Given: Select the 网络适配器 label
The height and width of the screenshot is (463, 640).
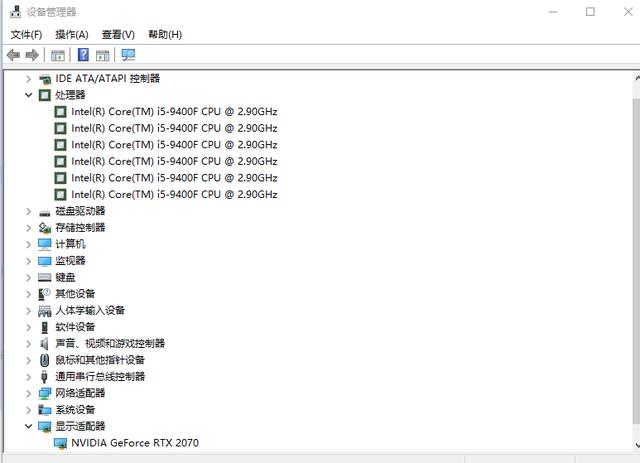Looking at the screenshot, I should point(80,393).
